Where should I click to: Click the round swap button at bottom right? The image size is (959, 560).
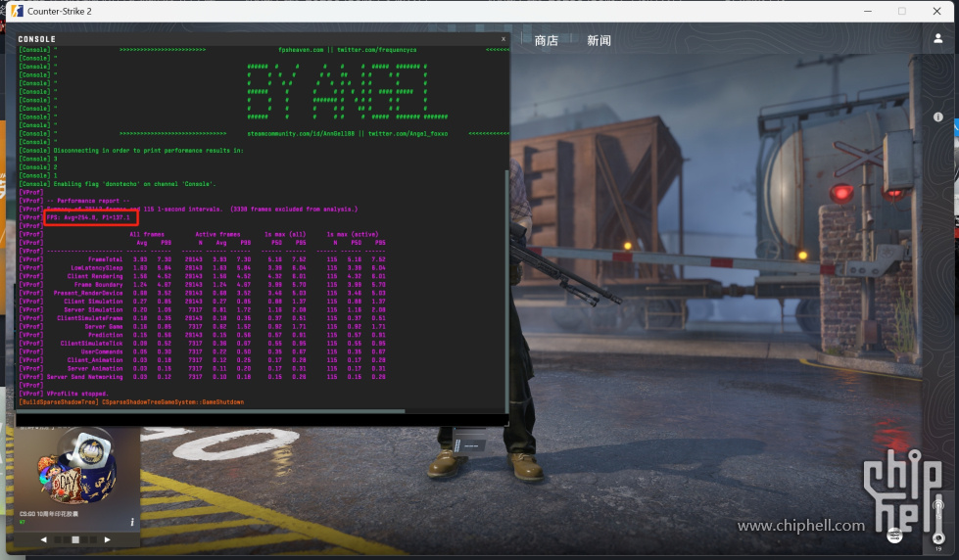pyautogui.click(x=894, y=537)
